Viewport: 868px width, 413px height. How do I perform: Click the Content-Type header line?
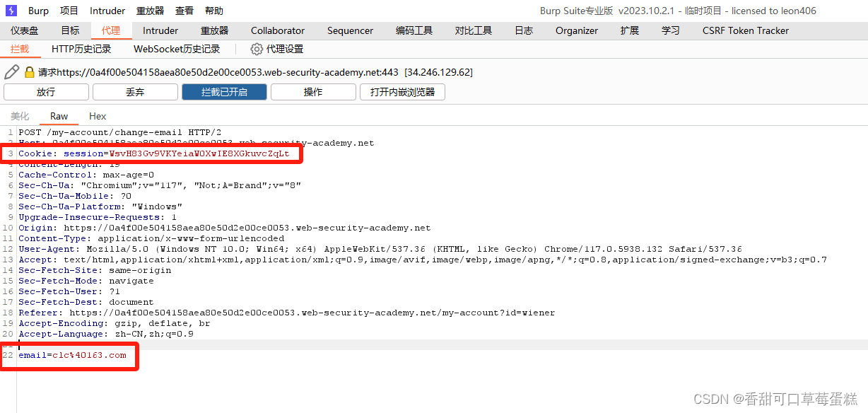(x=151, y=238)
